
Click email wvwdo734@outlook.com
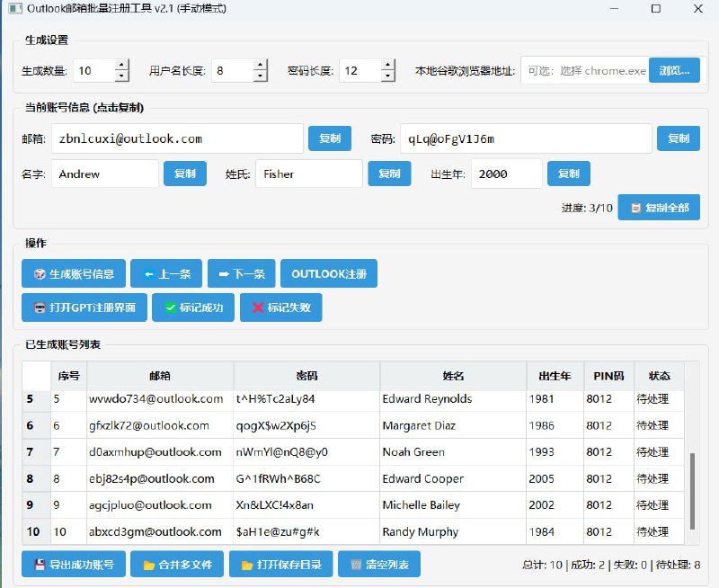pos(155,399)
